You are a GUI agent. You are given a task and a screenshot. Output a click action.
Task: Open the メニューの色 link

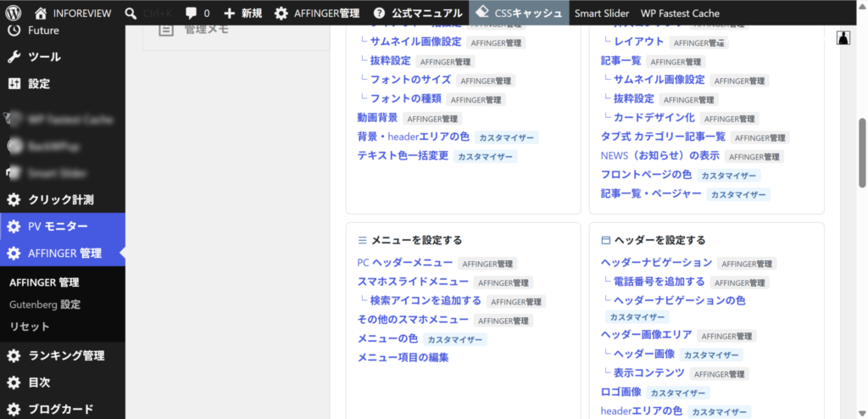[387, 338]
